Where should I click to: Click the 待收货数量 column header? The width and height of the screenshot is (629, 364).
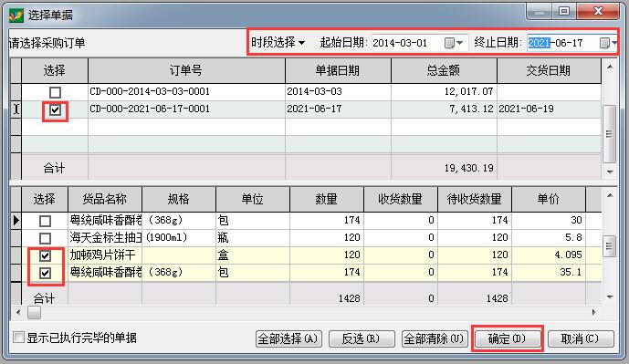pos(475,199)
